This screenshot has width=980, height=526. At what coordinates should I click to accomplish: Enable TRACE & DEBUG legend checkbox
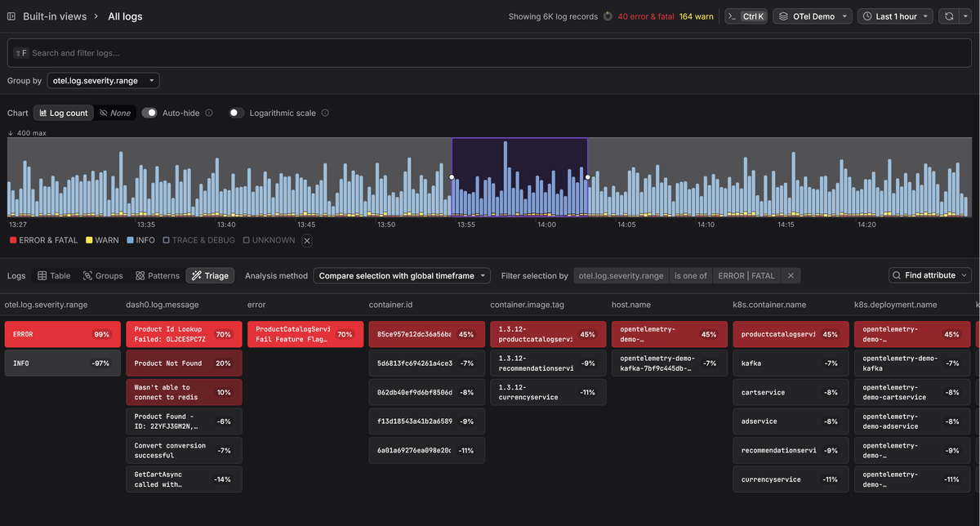[198, 240]
